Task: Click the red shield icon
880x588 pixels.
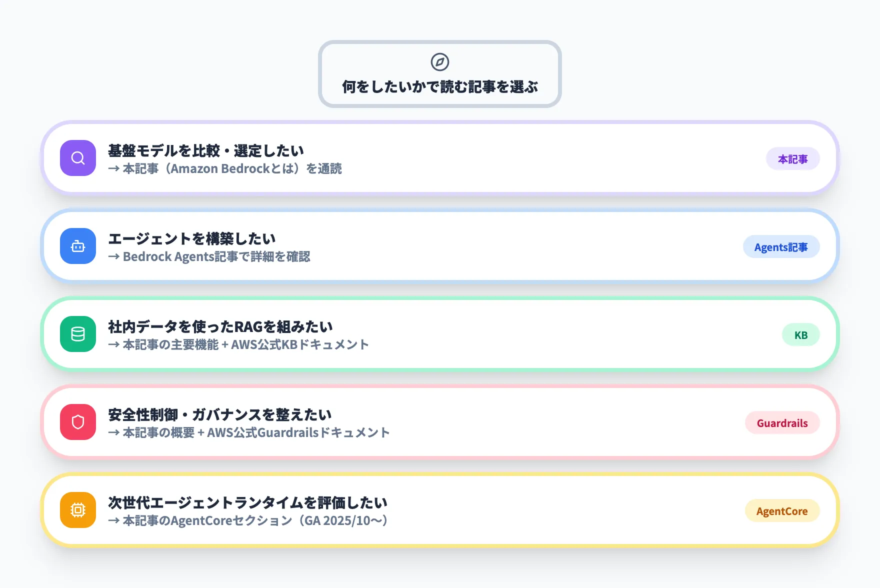Action: point(78,422)
